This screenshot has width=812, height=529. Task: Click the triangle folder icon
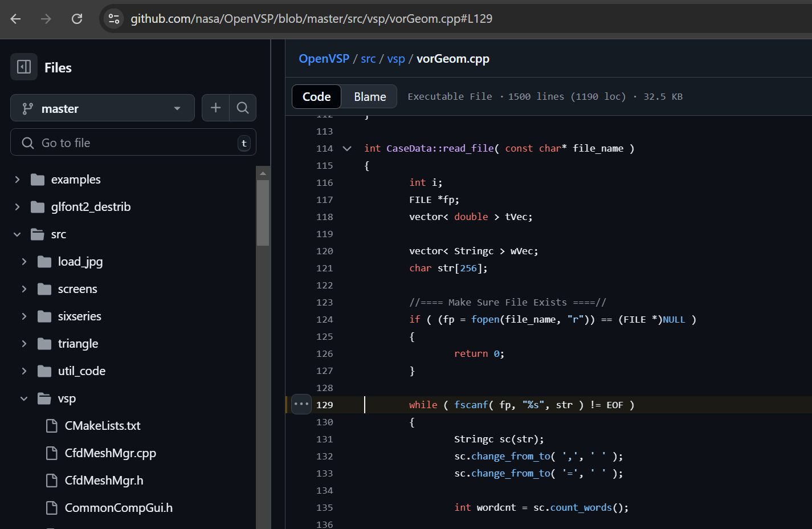tap(44, 344)
